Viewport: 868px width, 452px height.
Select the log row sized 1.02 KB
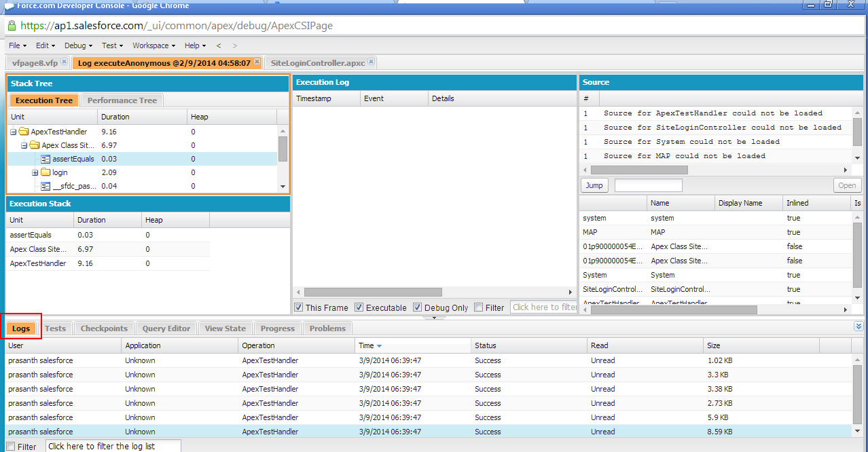pyautogui.click(x=428, y=360)
